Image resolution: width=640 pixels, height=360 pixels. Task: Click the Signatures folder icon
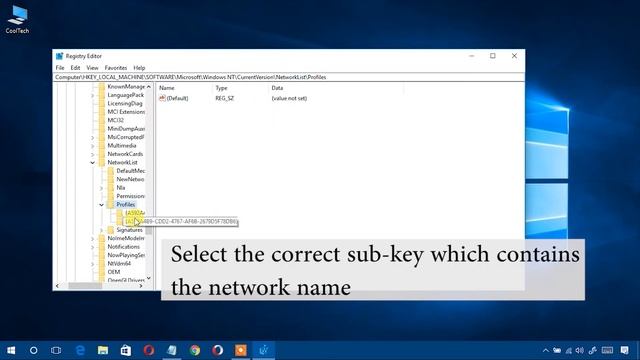click(x=111, y=230)
